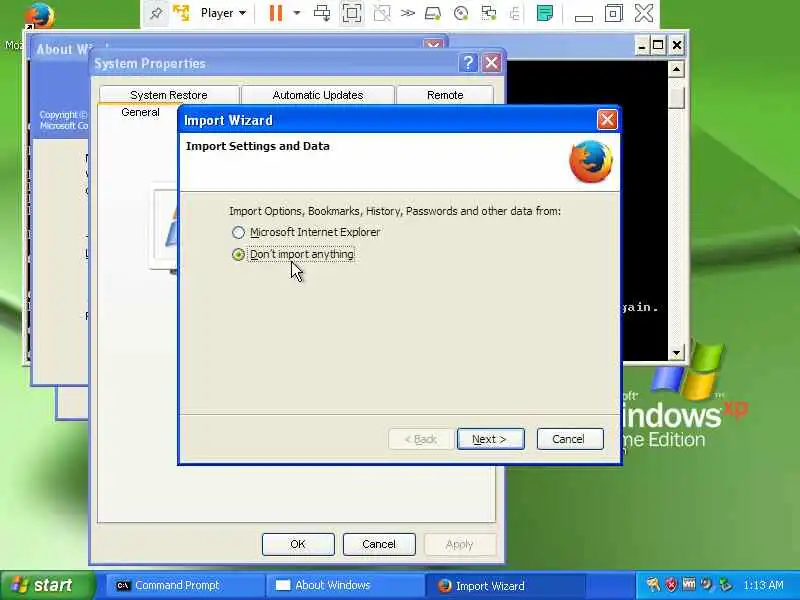800x600 pixels.
Task: Switch to Command Prompt in the taskbar
Action: click(185, 586)
